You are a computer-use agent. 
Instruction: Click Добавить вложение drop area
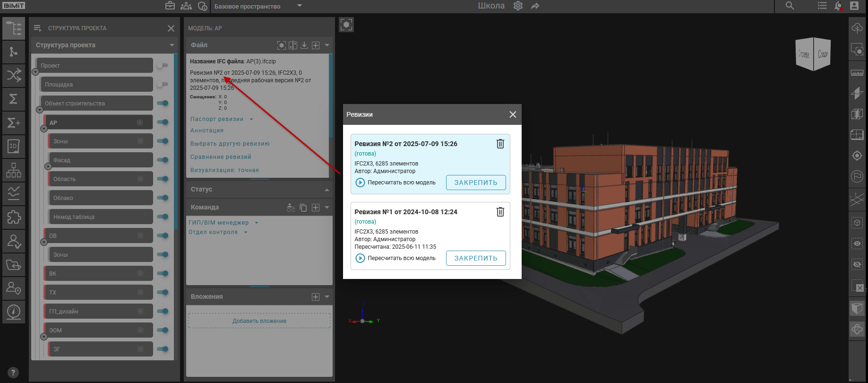point(259,321)
